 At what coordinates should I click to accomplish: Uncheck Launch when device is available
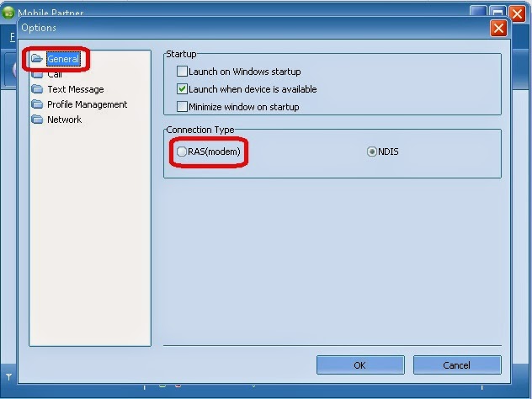(182, 89)
